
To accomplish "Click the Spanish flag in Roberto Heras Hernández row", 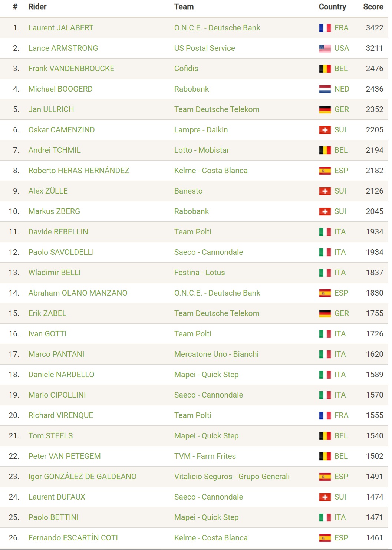I will coord(325,171).
